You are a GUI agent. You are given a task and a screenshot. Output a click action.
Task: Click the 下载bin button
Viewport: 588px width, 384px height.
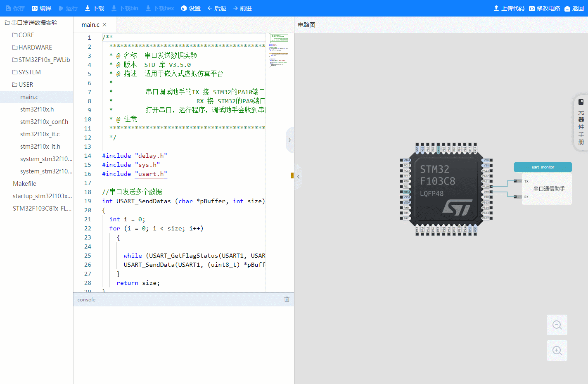pos(125,8)
